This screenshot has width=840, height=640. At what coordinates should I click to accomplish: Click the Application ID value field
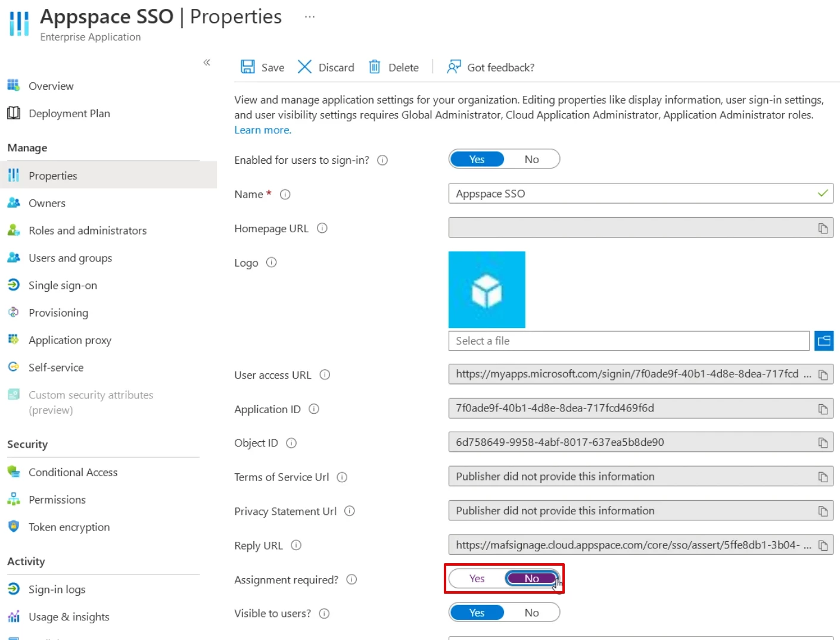(640, 408)
